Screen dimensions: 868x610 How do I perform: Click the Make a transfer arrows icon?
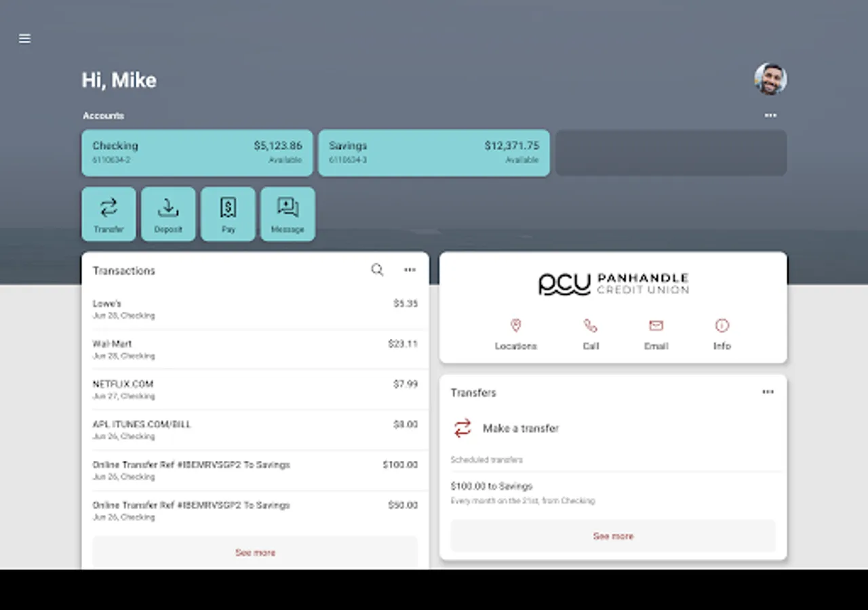pos(462,428)
